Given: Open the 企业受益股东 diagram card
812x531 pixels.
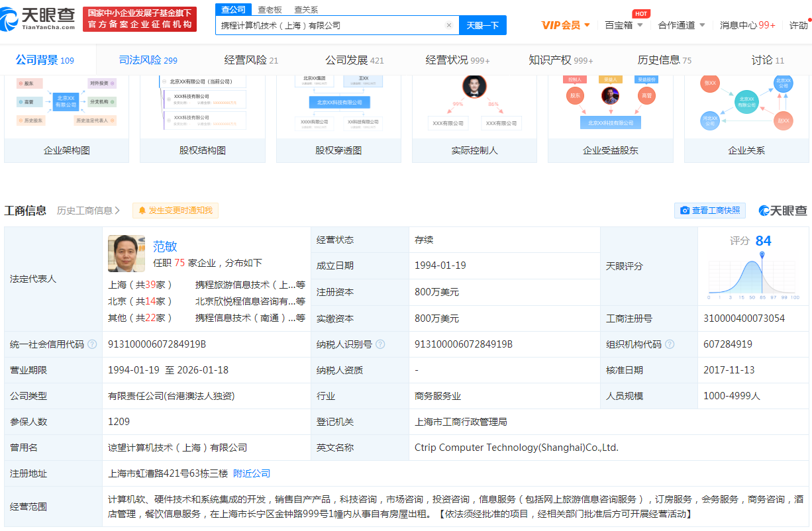Looking at the screenshot, I should 611,119.
